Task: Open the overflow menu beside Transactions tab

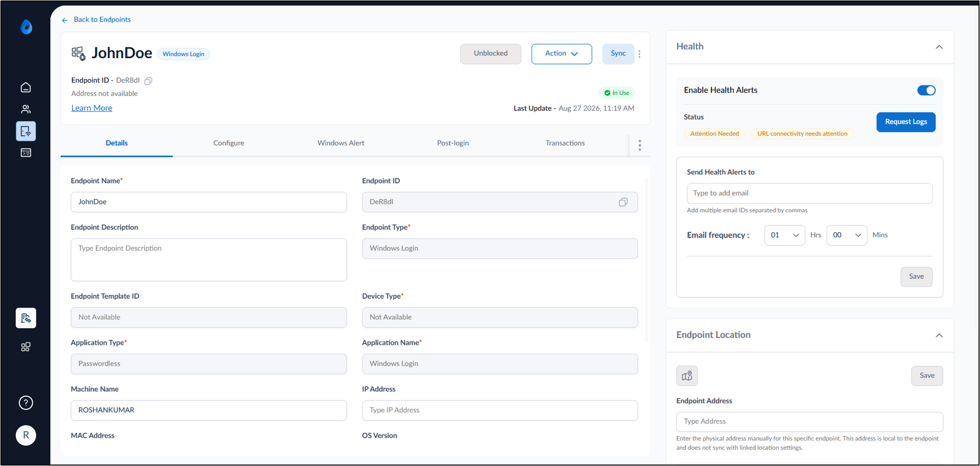Action: (x=639, y=145)
